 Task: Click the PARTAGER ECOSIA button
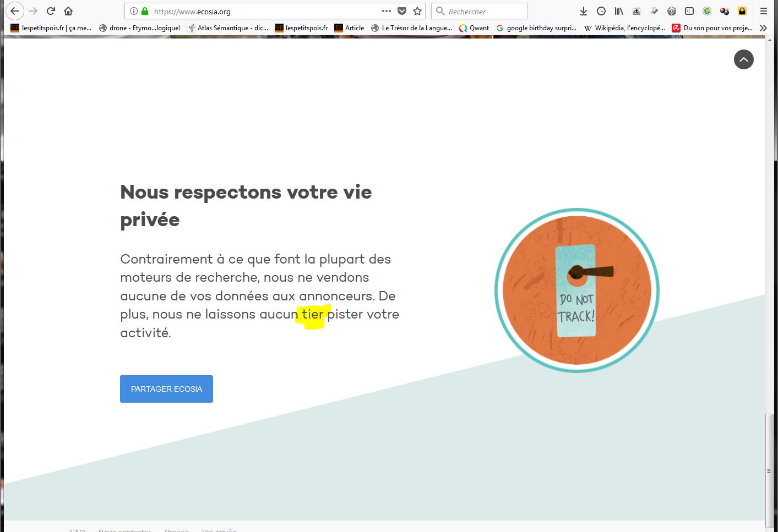[x=166, y=389]
